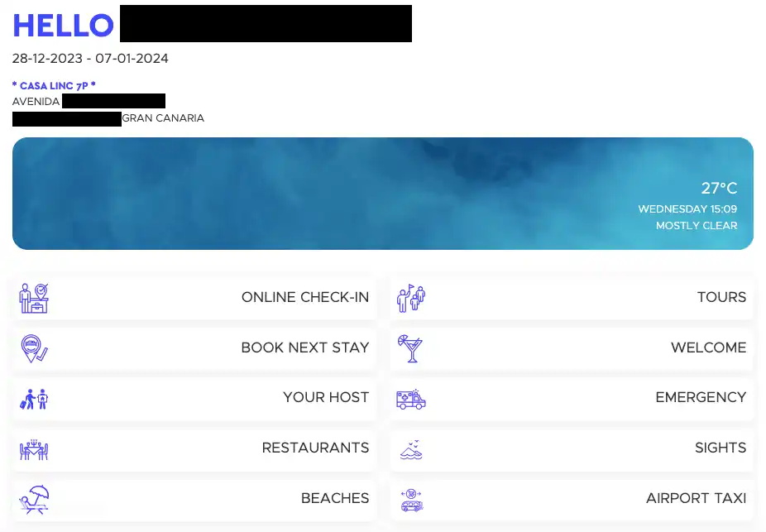Click the Online Check-in desk icon
Viewport: 766px width, 532px height.
pos(34,298)
